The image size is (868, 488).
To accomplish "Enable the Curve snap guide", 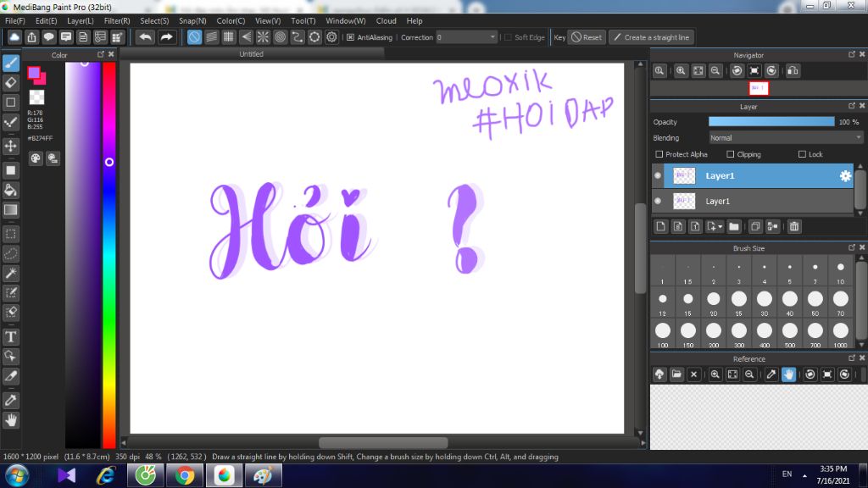I will click(298, 37).
